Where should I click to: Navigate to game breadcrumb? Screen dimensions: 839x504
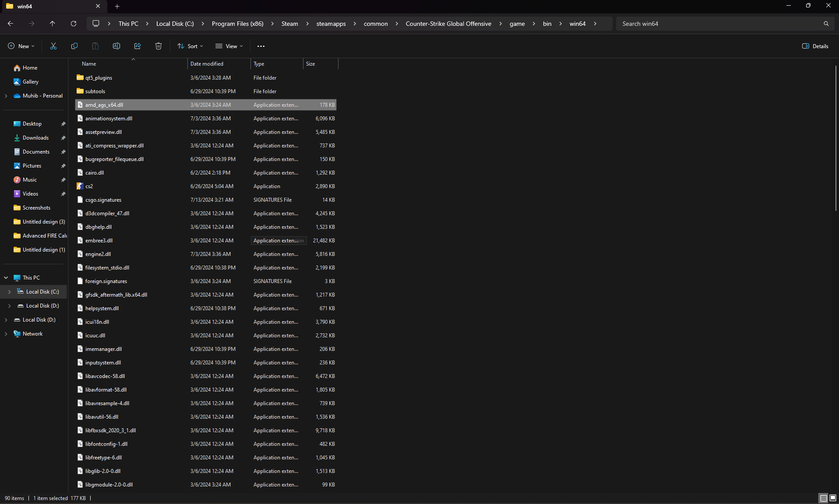click(517, 24)
